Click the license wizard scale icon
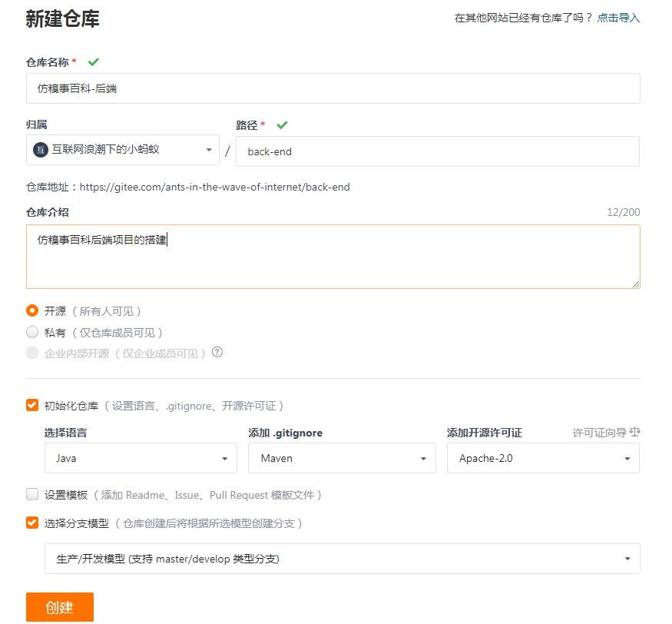 pyautogui.click(x=634, y=433)
